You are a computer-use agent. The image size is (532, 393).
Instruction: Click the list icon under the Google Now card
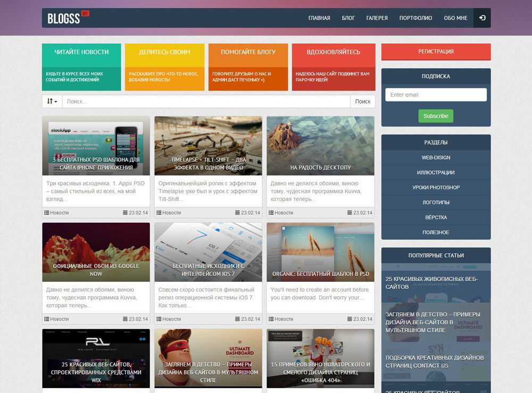click(46, 319)
